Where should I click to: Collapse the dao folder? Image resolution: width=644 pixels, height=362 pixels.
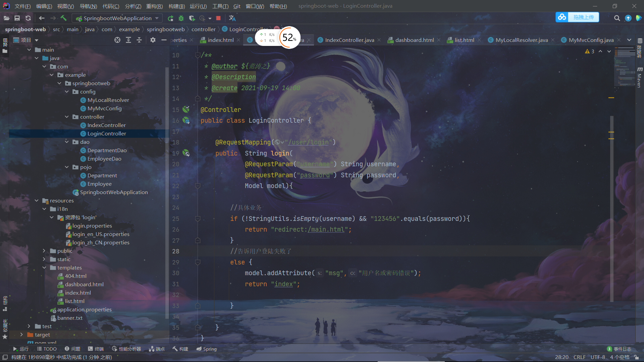click(x=67, y=142)
